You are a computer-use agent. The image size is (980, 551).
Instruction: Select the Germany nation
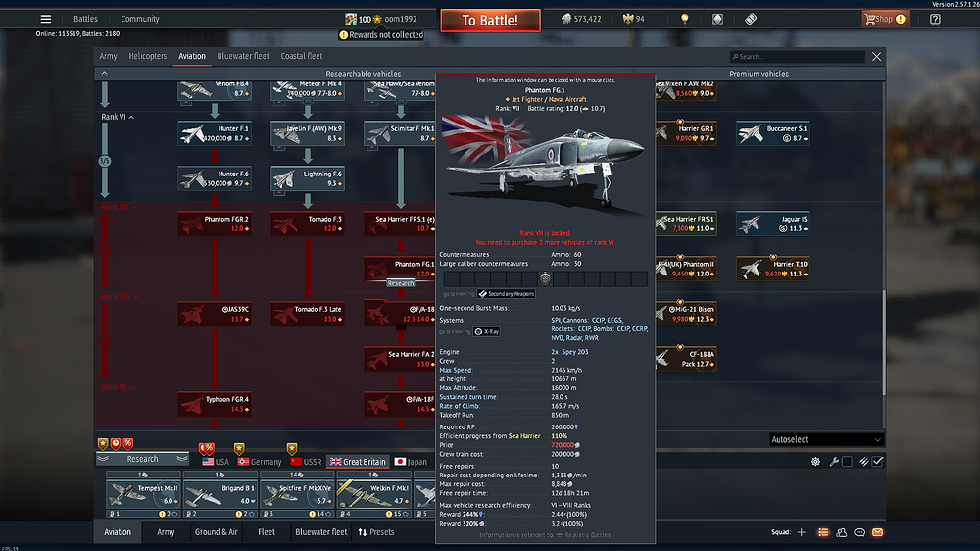pyautogui.click(x=260, y=462)
